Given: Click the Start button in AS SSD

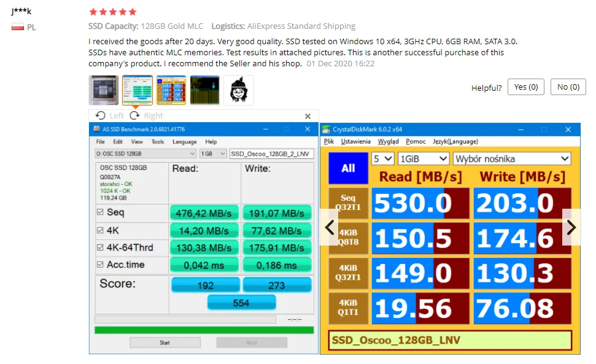Looking at the screenshot, I should (165, 343).
